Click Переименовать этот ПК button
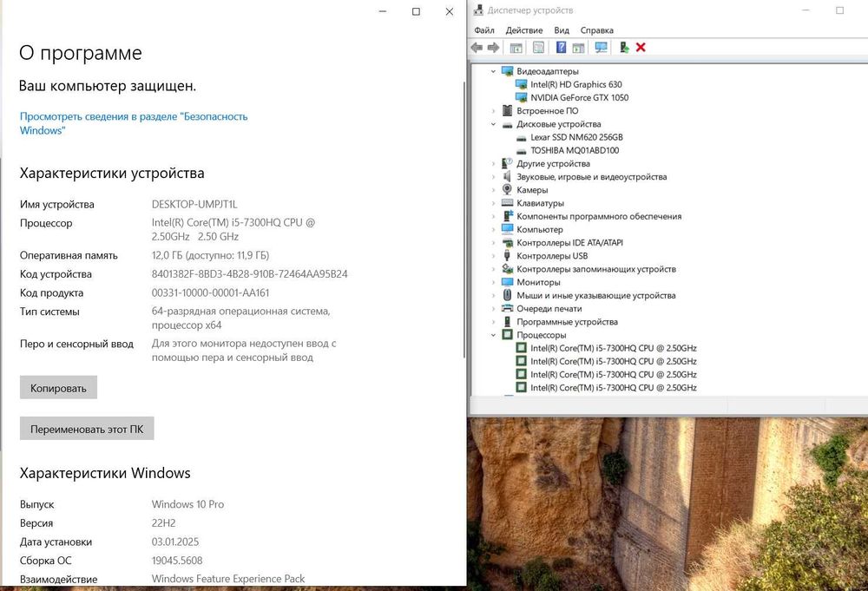The height and width of the screenshot is (591, 868). (86, 429)
